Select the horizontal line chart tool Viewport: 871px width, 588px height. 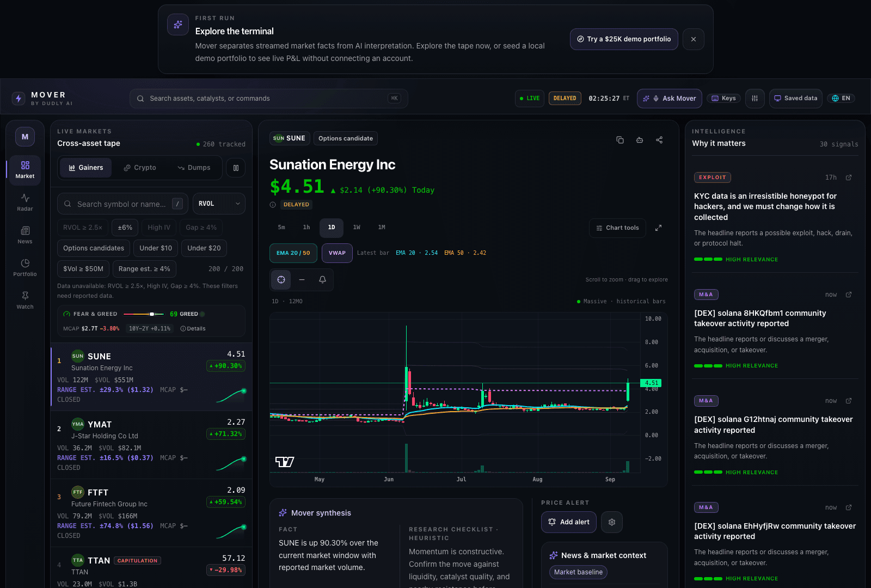coord(302,280)
